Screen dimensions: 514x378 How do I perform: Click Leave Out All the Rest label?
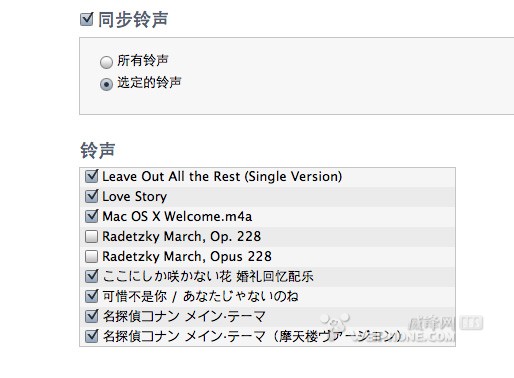pyautogui.click(x=222, y=177)
